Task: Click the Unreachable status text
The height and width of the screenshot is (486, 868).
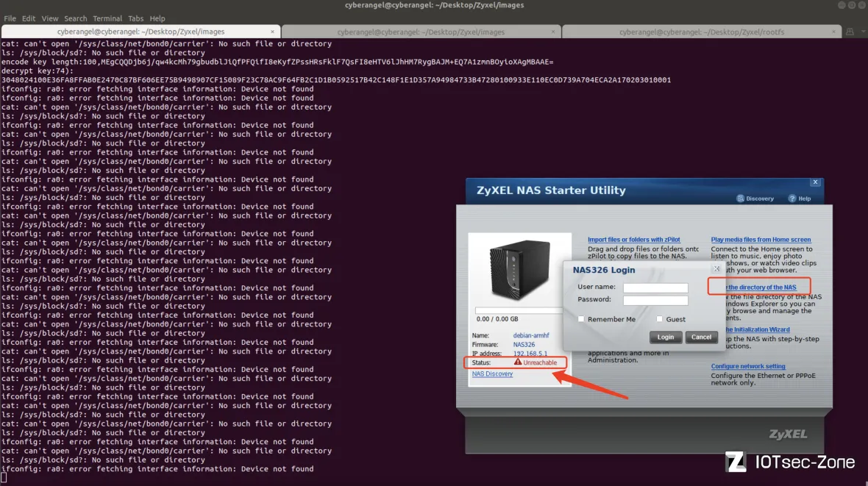Action: (540, 362)
